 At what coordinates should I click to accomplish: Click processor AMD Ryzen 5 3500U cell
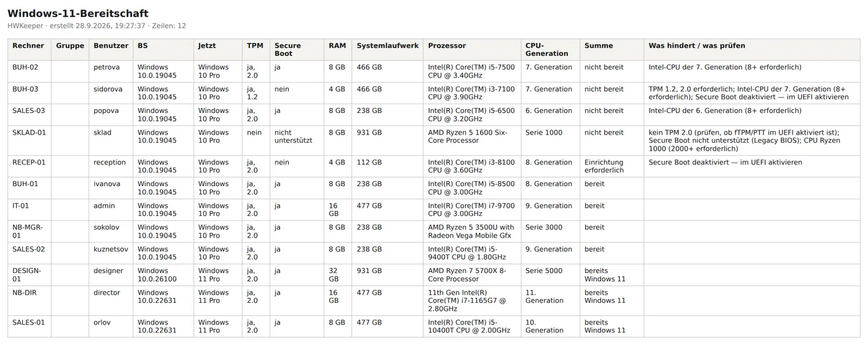pyautogui.click(x=471, y=231)
